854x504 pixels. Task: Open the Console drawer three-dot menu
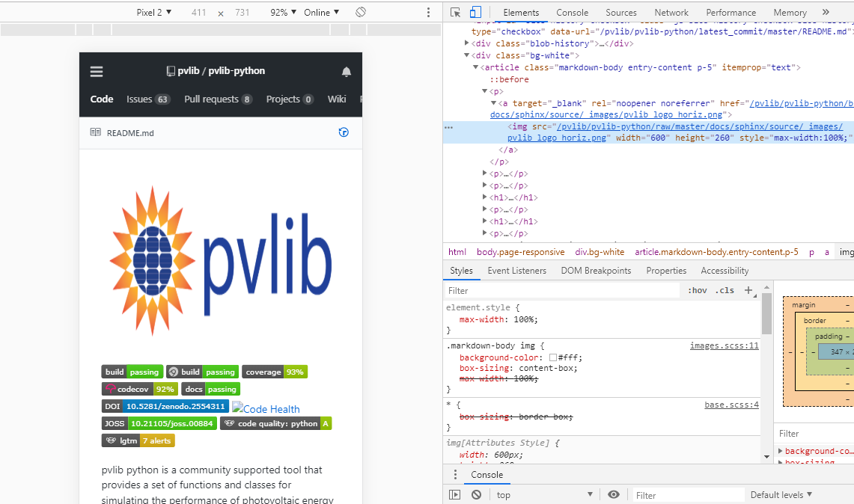pyautogui.click(x=455, y=475)
